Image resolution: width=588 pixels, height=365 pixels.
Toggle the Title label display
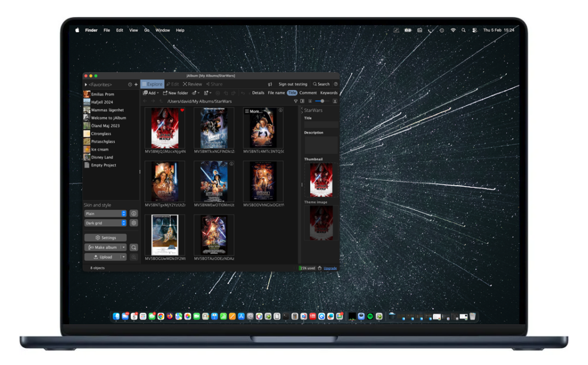click(292, 93)
